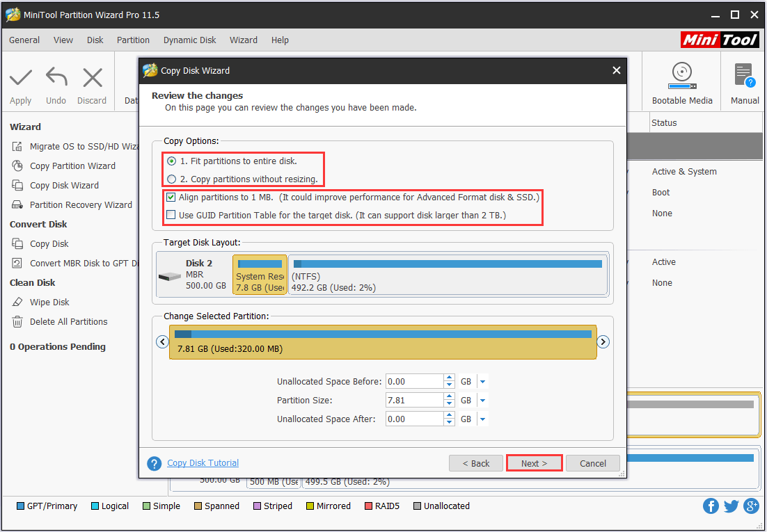
Task: Open the Wipe Disk tool
Action: [49, 302]
